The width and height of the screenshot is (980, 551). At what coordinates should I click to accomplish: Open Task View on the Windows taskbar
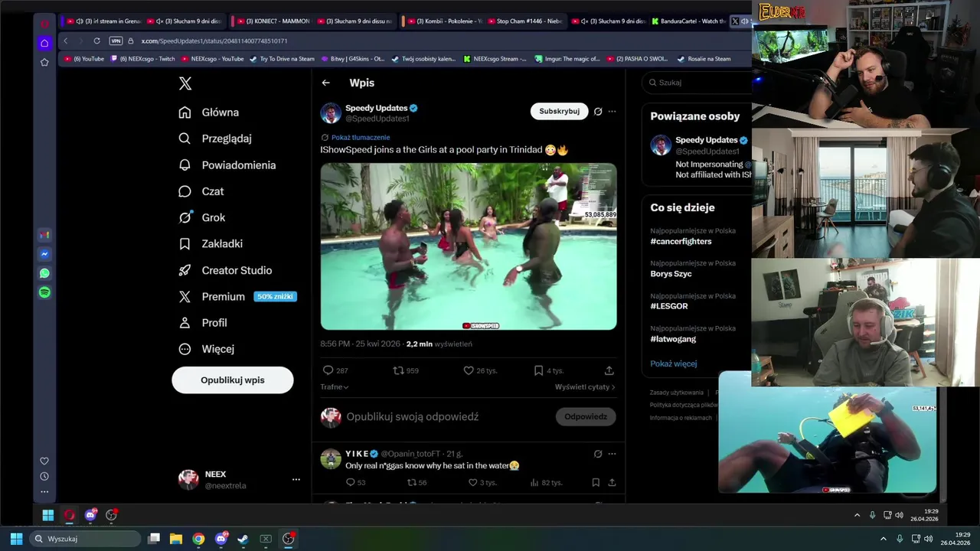[x=154, y=539]
